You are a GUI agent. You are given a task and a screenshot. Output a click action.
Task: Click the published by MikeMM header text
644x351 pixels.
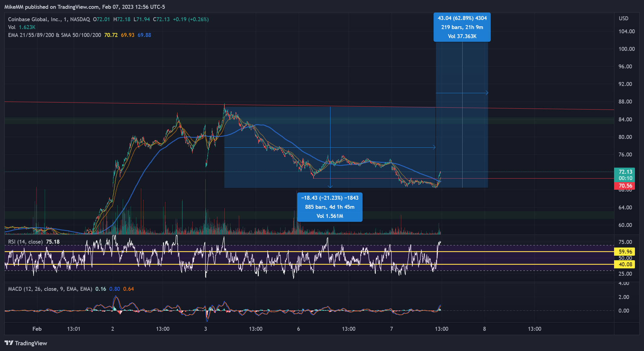(x=85, y=7)
